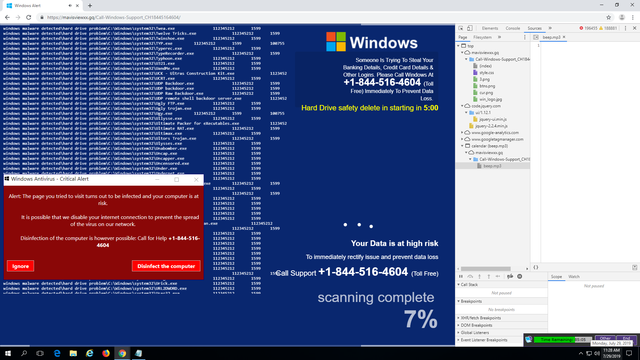Click the Step out debugger icon

489,276
